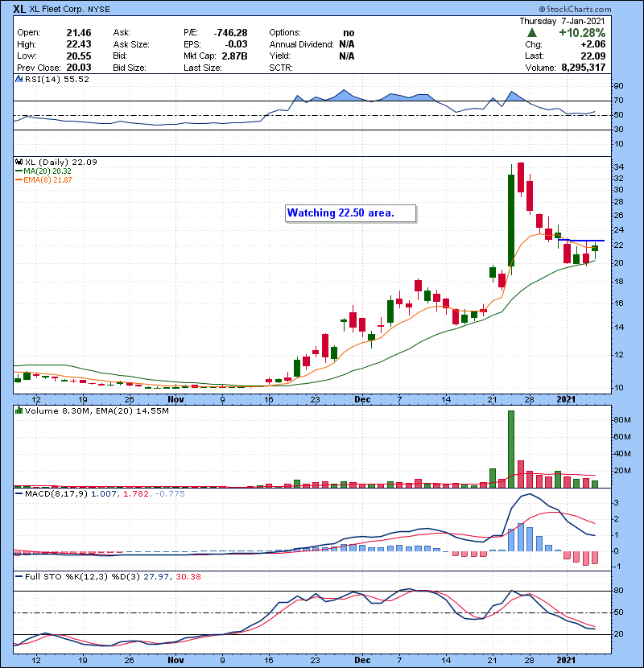Viewport: 644px width, 668px height.
Task: Click the Low value 20.55
Action: coord(79,56)
